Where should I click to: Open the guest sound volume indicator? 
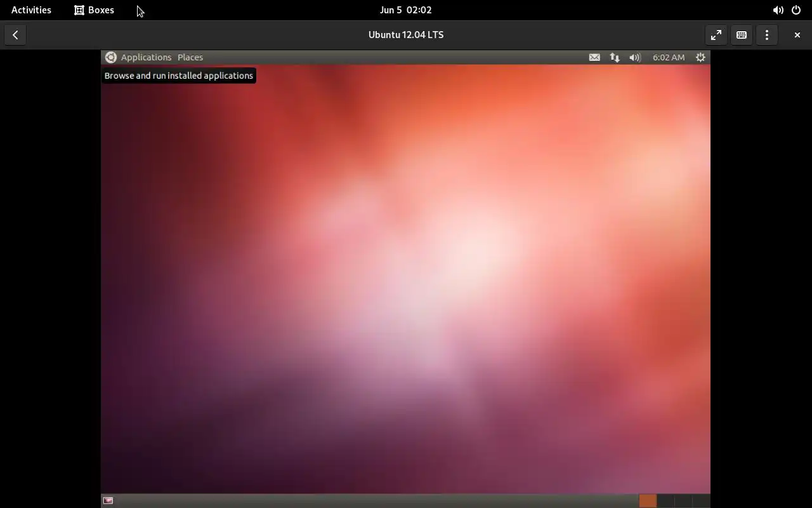635,57
